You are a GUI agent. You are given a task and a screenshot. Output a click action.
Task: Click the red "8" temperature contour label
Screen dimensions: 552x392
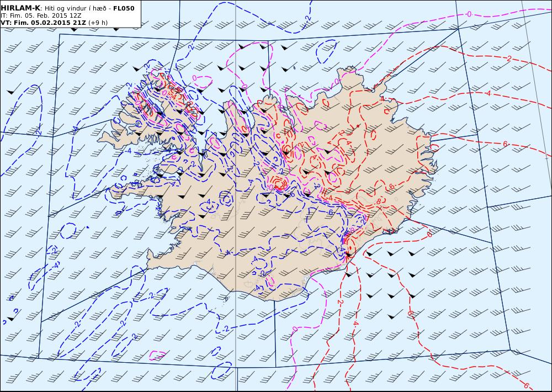(379, 202)
